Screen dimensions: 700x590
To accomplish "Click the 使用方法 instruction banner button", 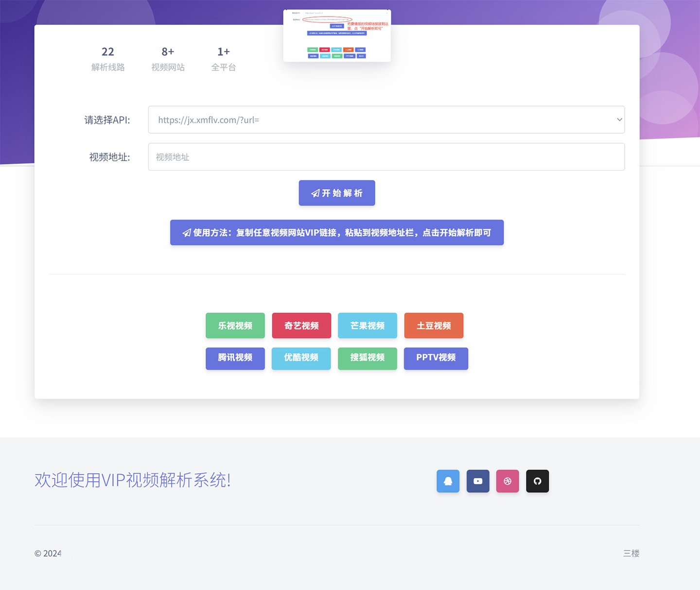I will pos(336,233).
